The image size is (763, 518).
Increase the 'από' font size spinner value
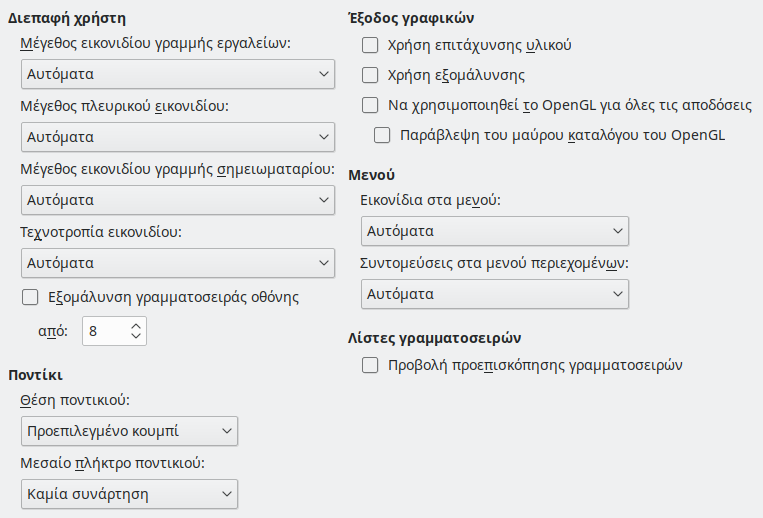[136, 325]
